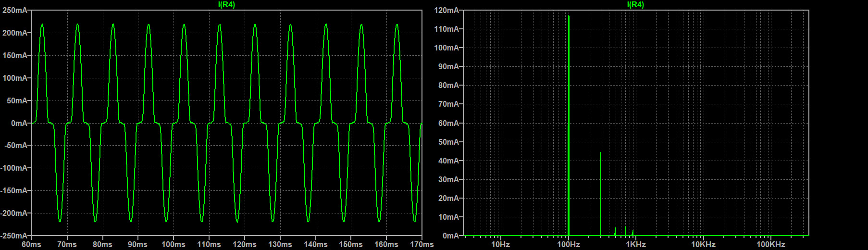Click the 250mA label on the waveform axis

click(x=15, y=10)
